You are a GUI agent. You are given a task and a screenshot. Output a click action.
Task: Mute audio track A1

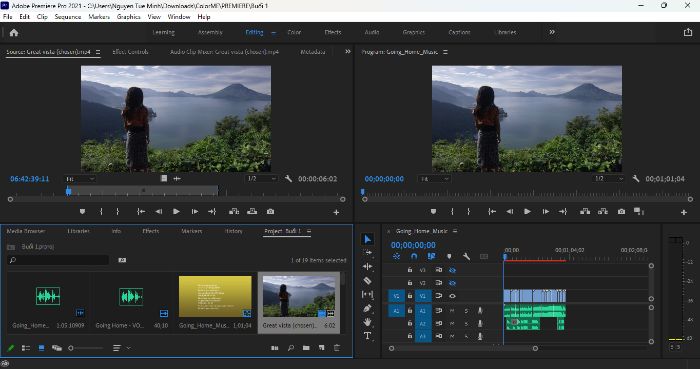point(452,311)
